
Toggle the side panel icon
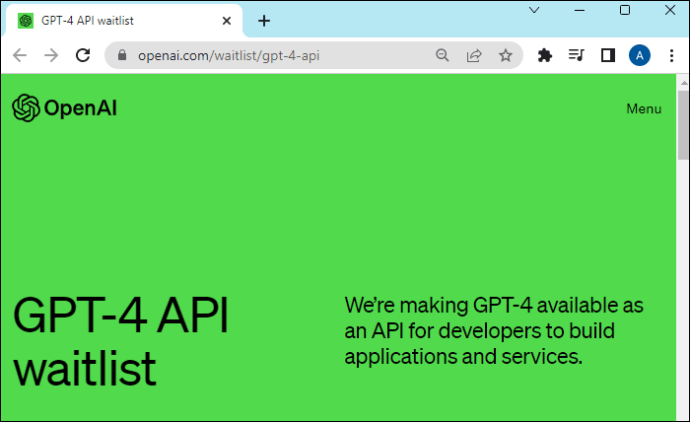(x=608, y=55)
